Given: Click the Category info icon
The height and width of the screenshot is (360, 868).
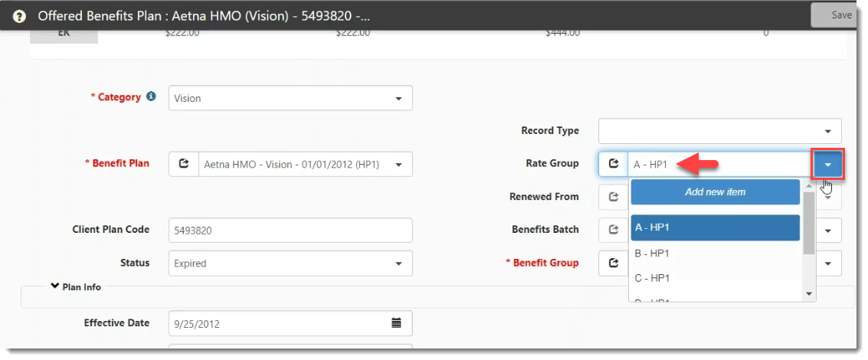Looking at the screenshot, I should pyautogui.click(x=151, y=97).
